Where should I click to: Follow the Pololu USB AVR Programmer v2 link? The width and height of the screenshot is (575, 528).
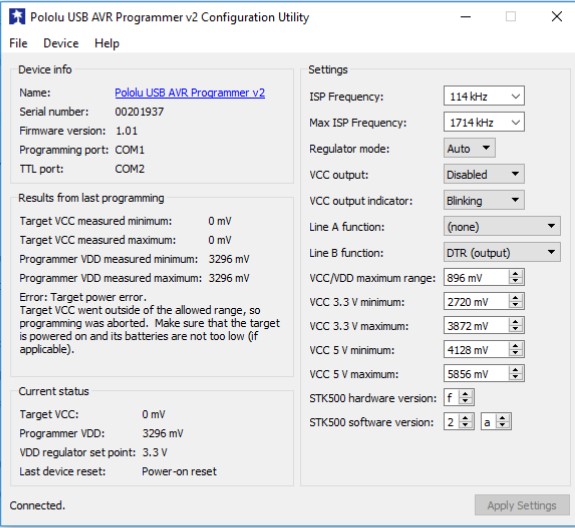(x=190, y=93)
